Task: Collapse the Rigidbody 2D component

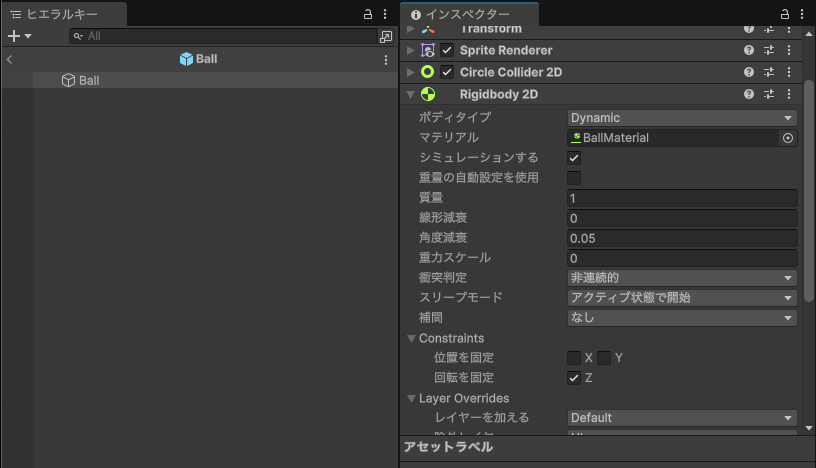Action: point(411,94)
